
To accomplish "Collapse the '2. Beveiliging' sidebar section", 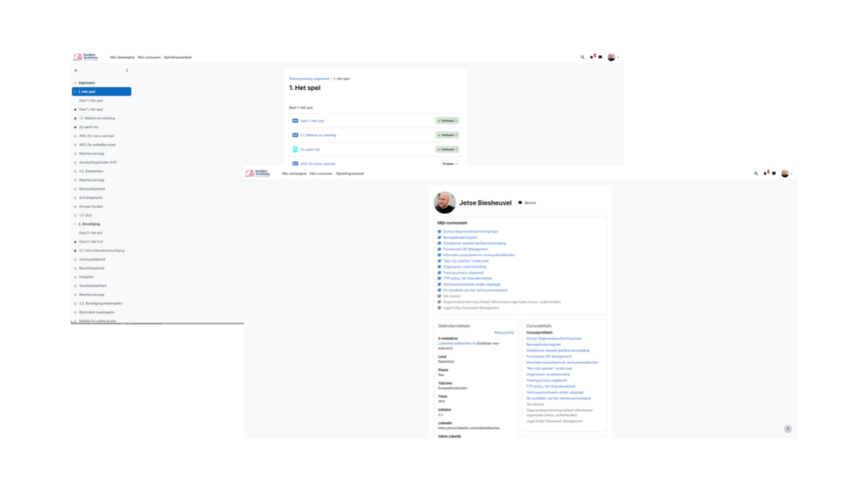I will [75, 224].
